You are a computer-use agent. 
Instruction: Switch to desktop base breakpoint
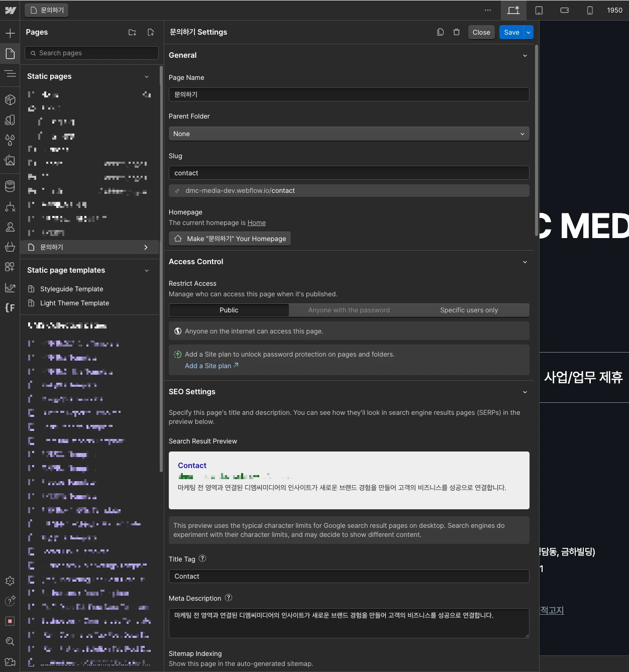click(513, 10)
